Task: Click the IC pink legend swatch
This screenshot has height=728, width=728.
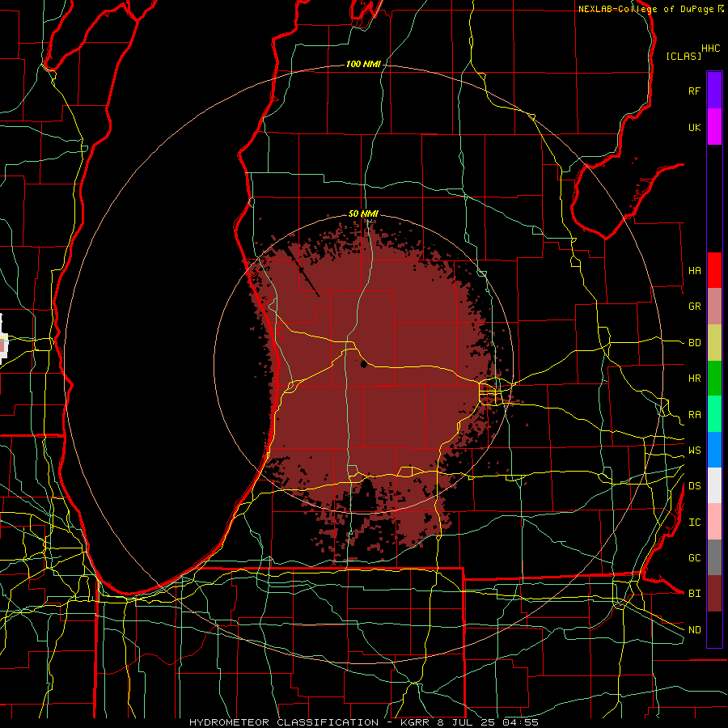Action: 714,522
